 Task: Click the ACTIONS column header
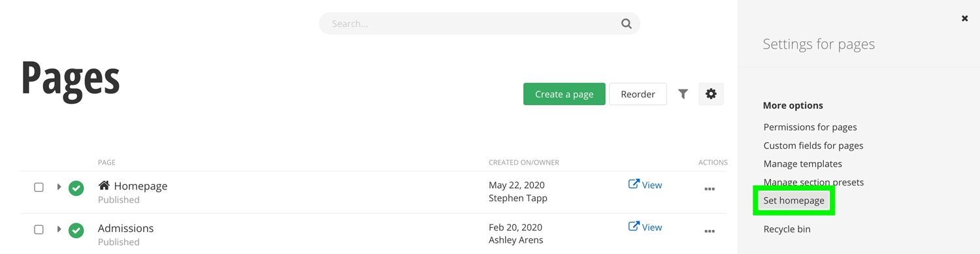pos(713,163)
